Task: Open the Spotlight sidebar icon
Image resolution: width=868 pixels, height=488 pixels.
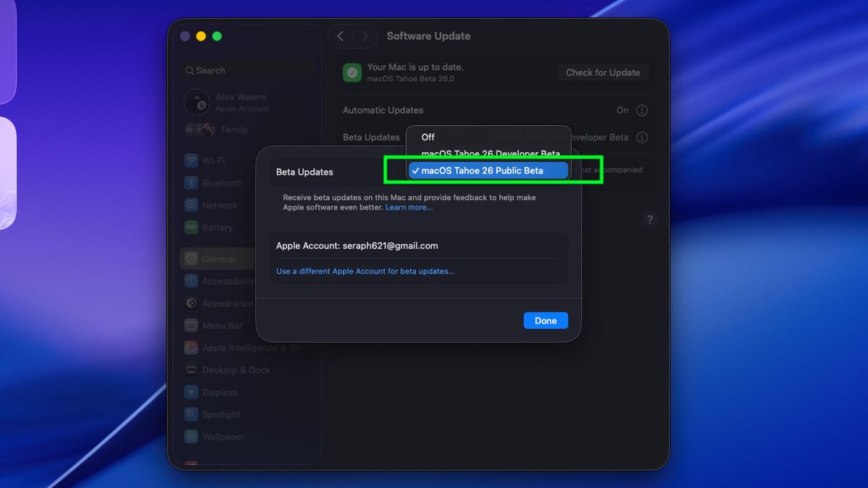Action: pos(191,415)
